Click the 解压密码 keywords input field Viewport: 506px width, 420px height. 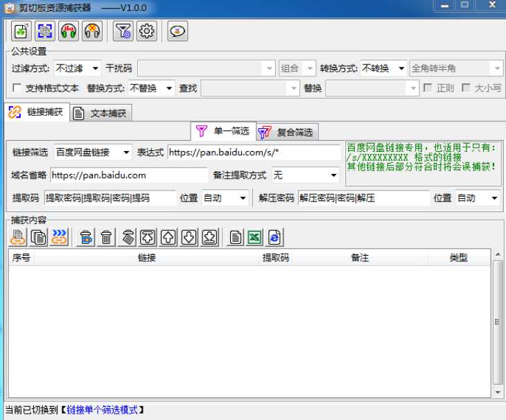pyautogui.click(x=364, y=198)
